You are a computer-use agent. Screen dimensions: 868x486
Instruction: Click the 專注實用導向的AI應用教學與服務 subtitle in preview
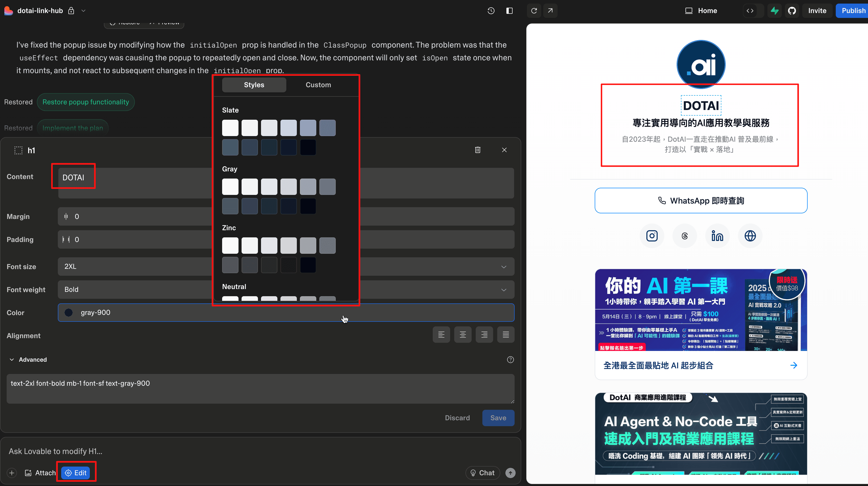click(701, 123)
